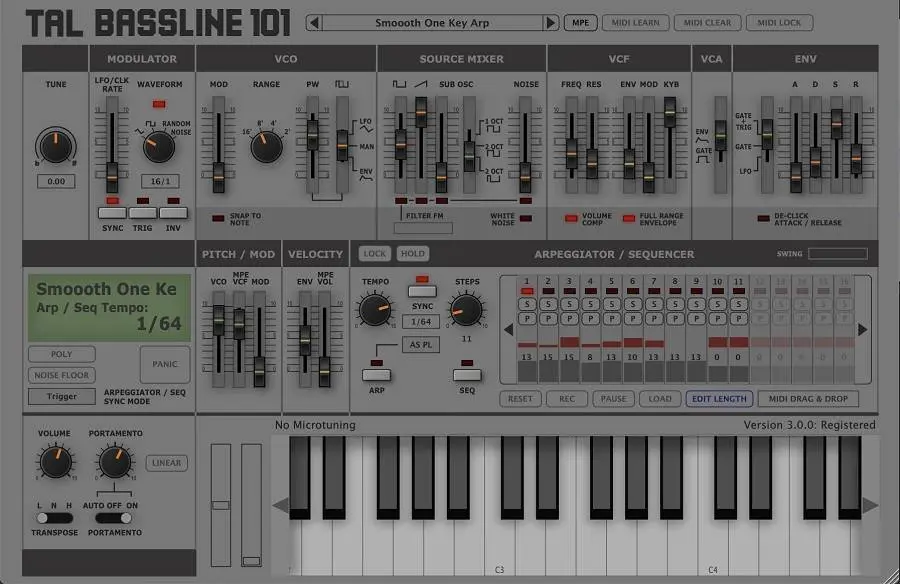Click the REC sequencer button
Screen dimensions: 900x584
[567, 399]
